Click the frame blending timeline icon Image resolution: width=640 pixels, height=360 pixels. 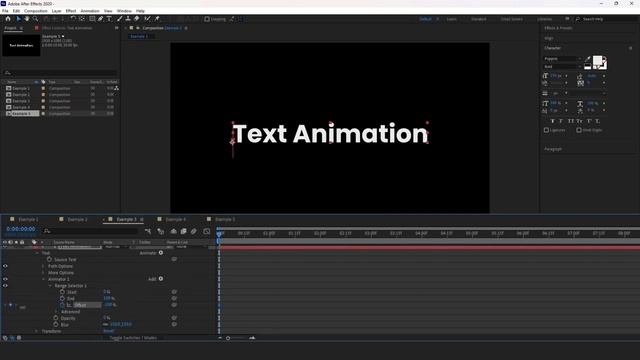pyautogui.click(x=184, y=231)
